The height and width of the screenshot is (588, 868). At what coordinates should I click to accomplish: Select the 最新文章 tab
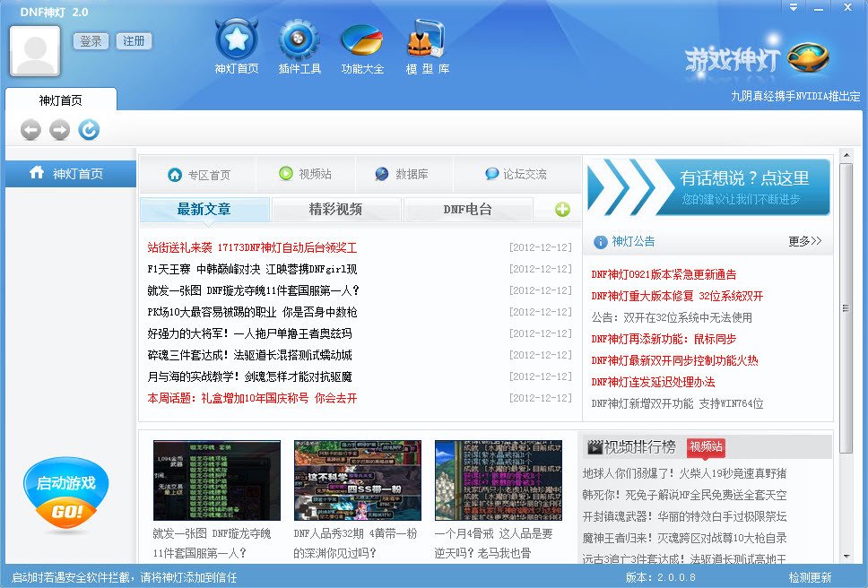(x=204, y=210)
